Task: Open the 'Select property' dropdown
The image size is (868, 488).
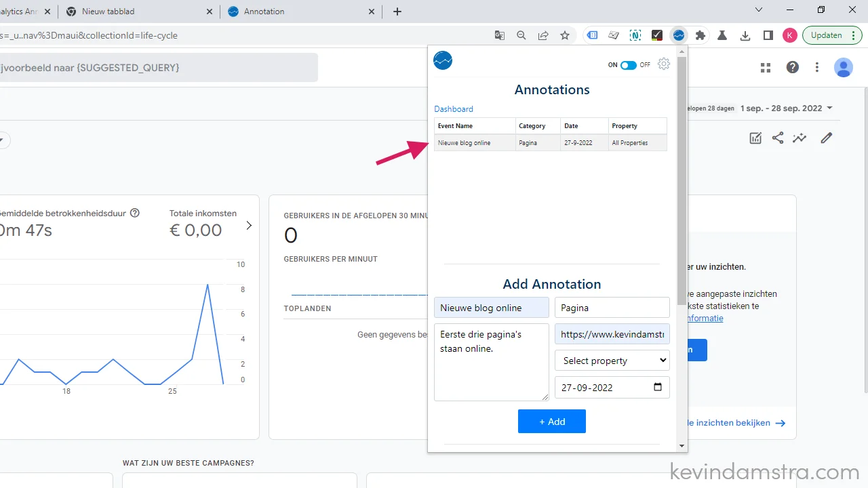Action: [x=612, y=361]
